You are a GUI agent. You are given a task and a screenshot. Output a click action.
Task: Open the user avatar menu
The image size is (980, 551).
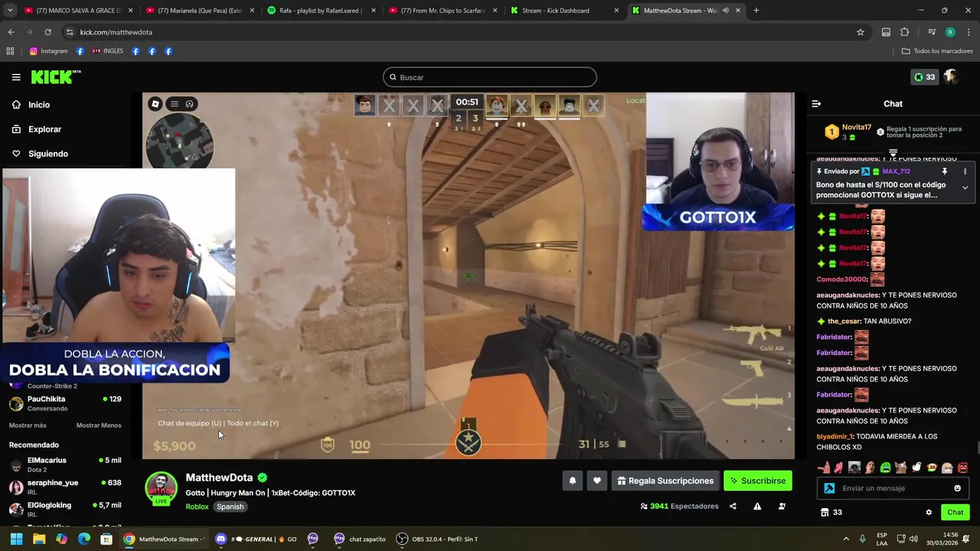point(951,77)
